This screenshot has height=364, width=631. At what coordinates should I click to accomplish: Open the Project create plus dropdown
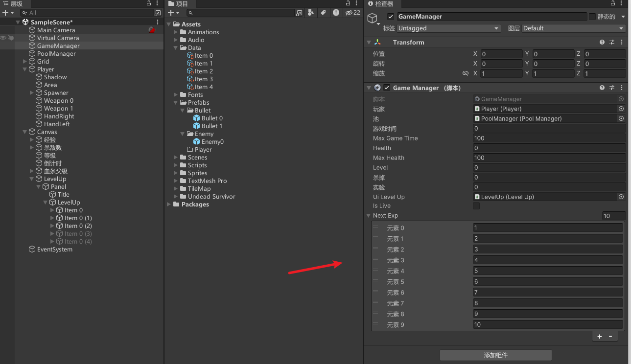click(x=174, y=13)
